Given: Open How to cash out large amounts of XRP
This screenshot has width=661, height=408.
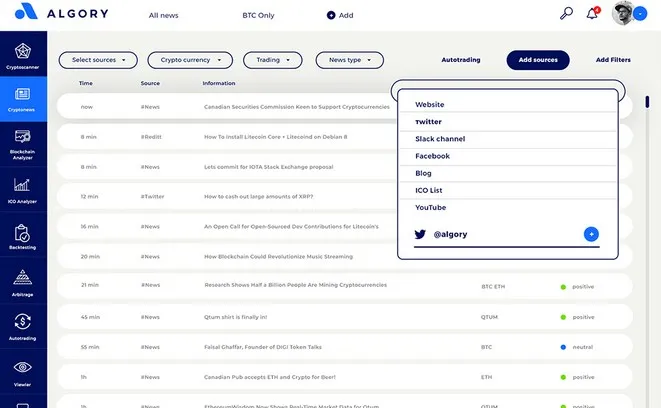Looking at the screenshot, I should pyautogui.click(x=258, y=196).
